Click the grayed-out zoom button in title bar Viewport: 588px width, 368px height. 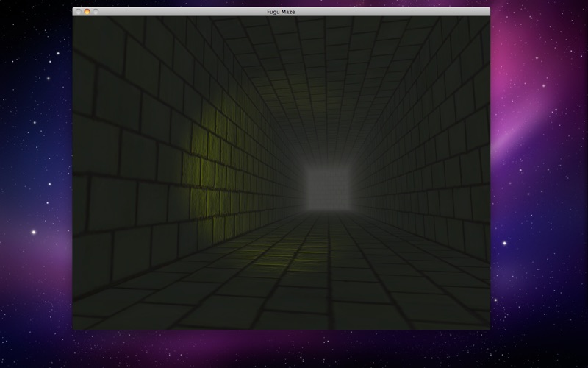click(x=96, y=12)
